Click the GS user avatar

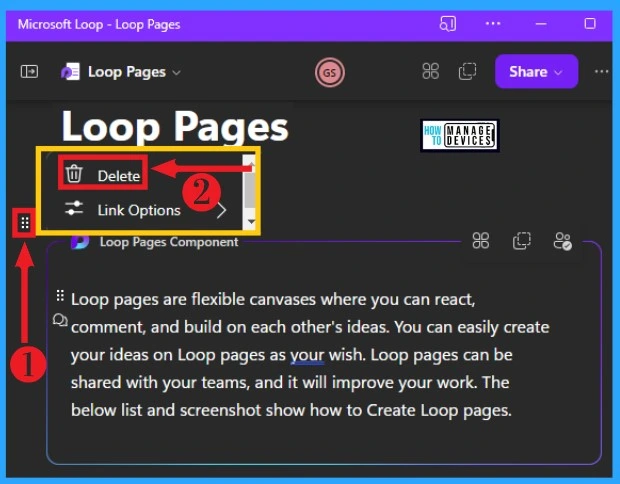pos(330,73)
